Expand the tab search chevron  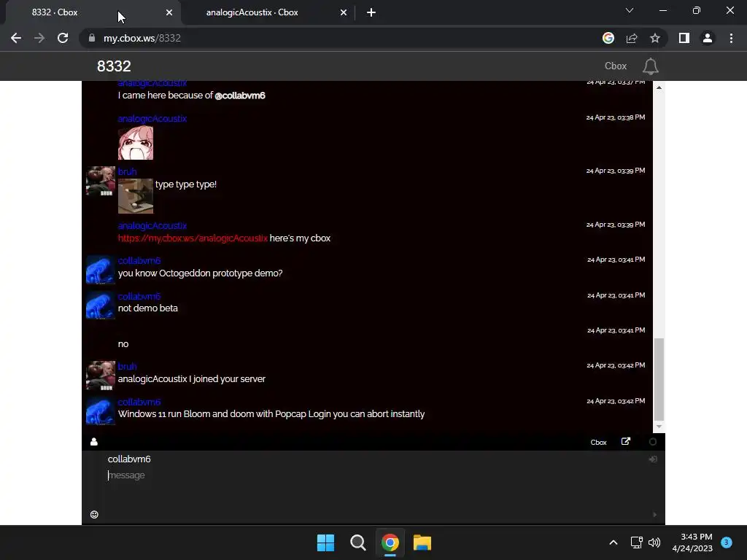(x=630, y=10)
